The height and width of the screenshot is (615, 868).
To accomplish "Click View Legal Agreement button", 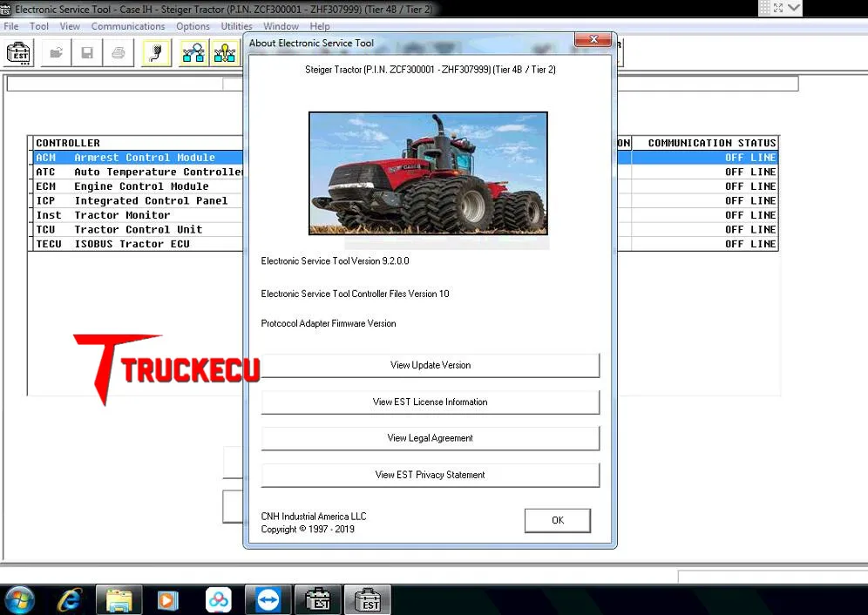I will click(x=431, y=438).
